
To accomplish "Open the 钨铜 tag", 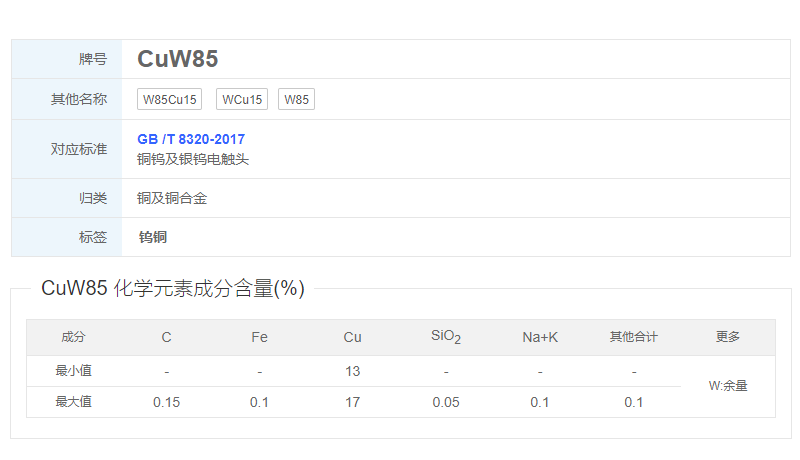I will point(153,237).
